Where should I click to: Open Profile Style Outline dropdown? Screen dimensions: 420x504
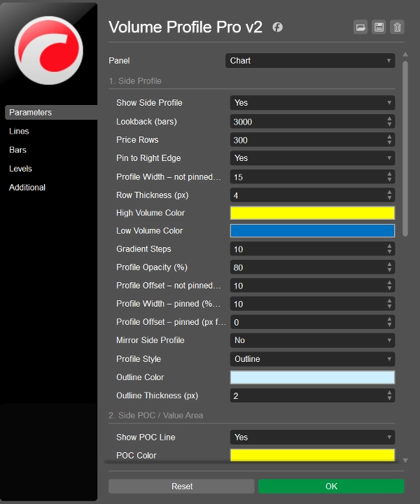click(312, 359)
